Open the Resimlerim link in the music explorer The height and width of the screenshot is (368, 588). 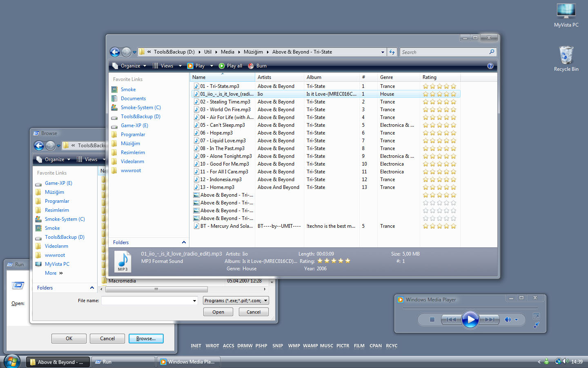(x=133, y=153)
